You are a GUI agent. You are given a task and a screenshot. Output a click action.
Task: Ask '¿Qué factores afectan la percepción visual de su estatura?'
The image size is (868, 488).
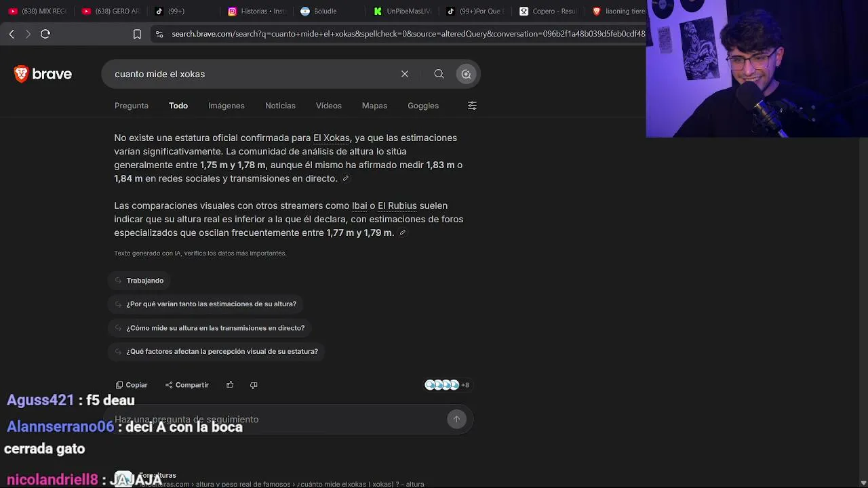217,352
